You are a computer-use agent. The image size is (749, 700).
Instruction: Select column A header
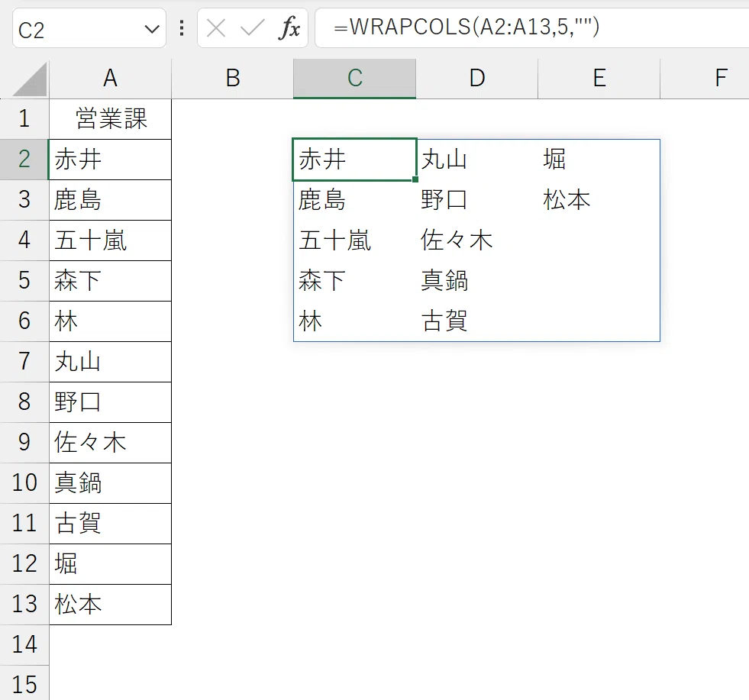(111, 79)
